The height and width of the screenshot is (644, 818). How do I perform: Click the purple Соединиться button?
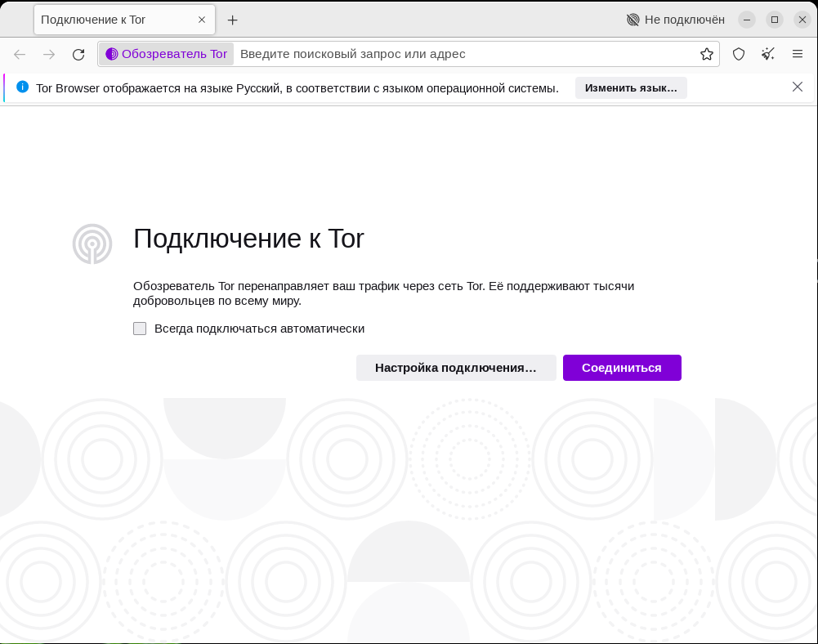pyautogui.click(x=622, y=368)
